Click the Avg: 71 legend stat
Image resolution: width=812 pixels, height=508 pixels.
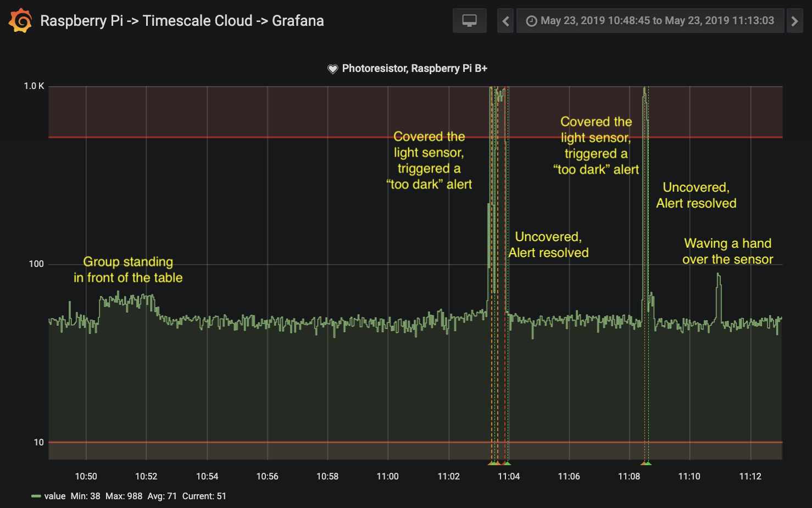pos(162,496)
